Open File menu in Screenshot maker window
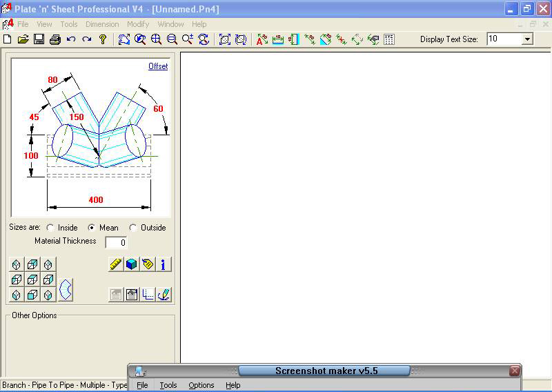 [x=142, y=385]
